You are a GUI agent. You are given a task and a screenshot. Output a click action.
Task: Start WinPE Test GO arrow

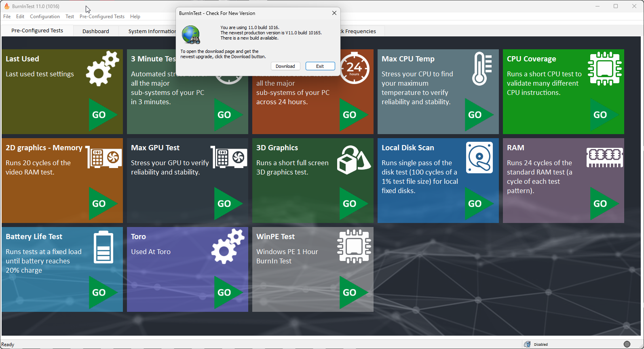pos(354,292)
